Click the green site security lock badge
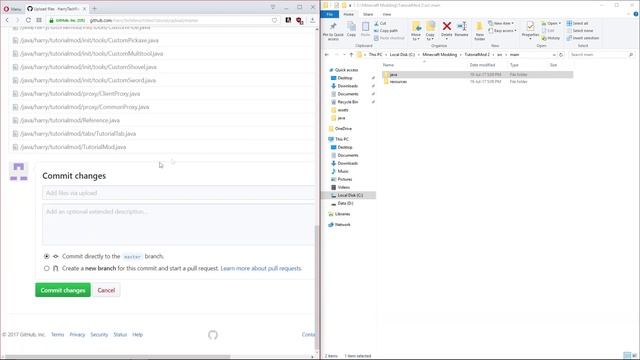640x360 pixels. tap(67, 20)
